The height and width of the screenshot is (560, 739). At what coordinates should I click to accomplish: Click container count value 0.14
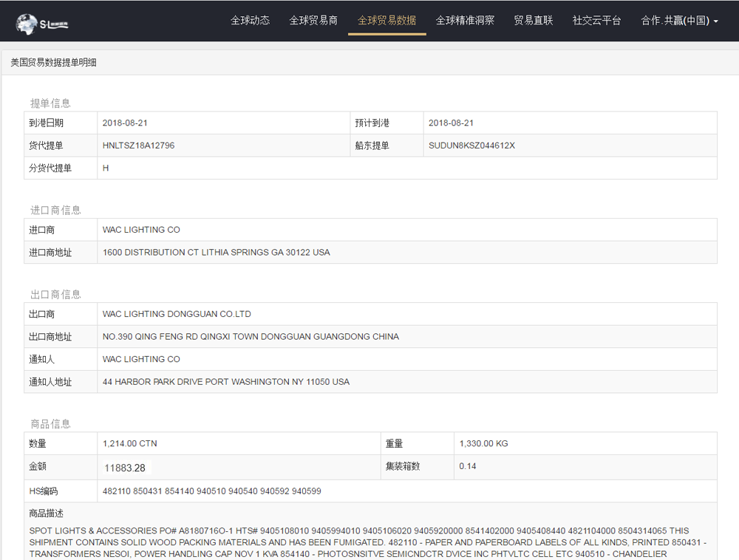coord(468,466)
